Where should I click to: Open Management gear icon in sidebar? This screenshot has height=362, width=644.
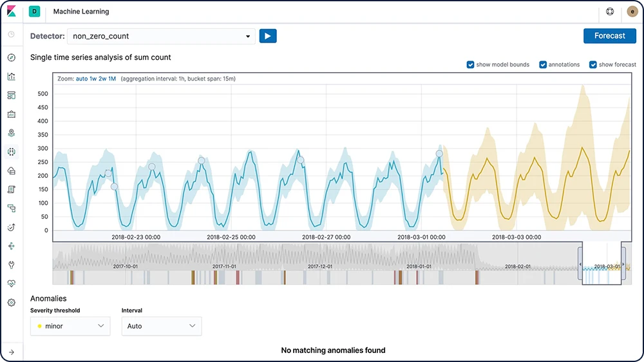coord(11,303)
